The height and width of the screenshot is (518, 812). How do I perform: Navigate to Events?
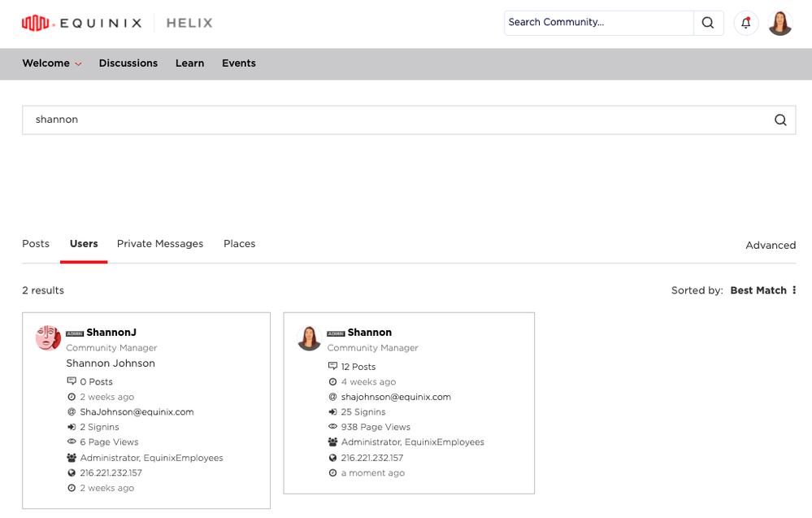pyautogui.click(x=239, y=63)
